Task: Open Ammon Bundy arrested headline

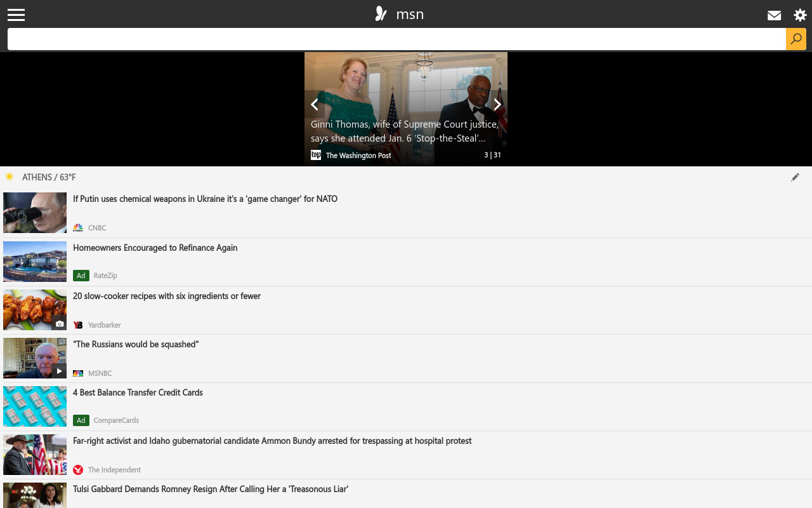Action: (272, 441)
